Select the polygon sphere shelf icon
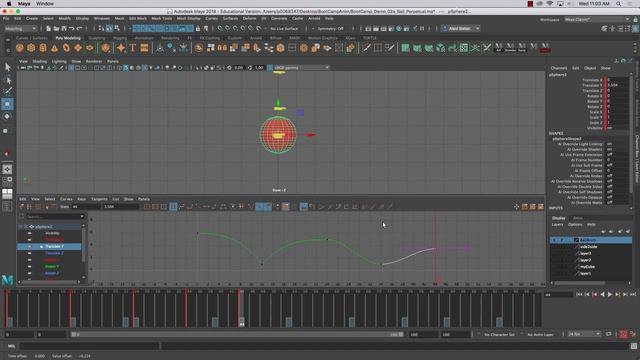This screenshot has width=640, height=360. point(20,48)
